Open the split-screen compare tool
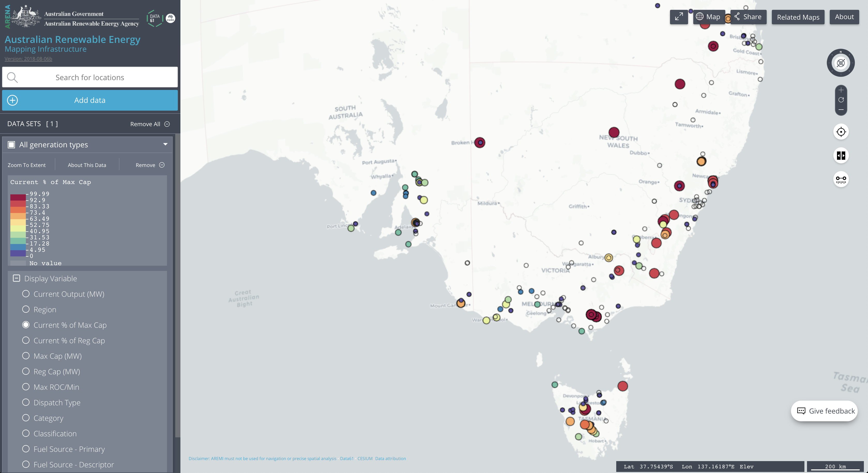 coord(841,155)
